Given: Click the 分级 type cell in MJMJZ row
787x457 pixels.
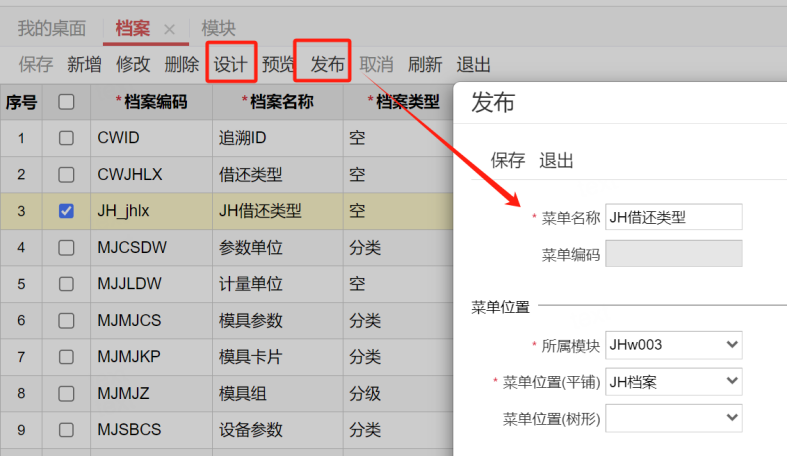Looking at the screenshot, I should click(x=399, y=393).
